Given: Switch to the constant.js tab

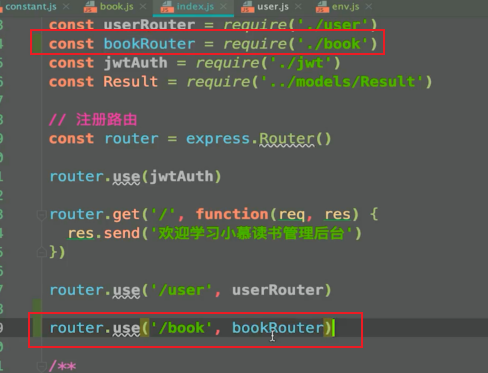Looking at the screenshot, I should [x=31, y=7].
